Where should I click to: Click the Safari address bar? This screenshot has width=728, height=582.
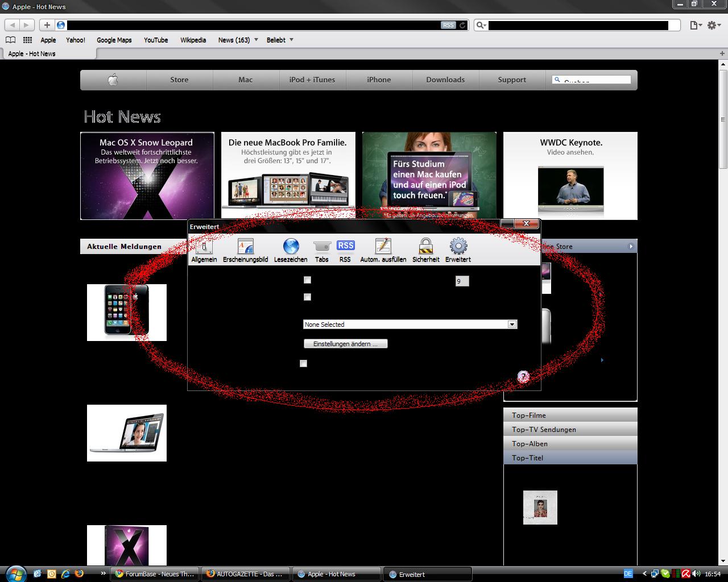[x=262, y=25]
